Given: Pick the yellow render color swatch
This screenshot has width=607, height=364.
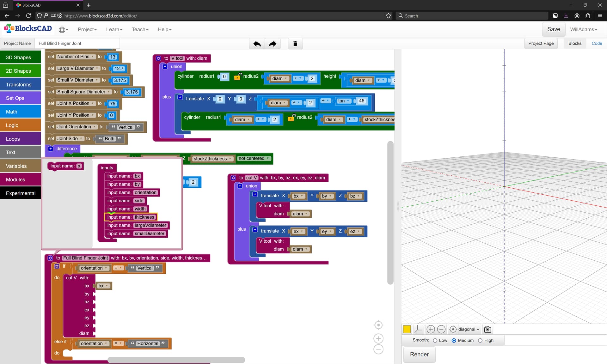Looking at the screenshot, I should click(407, 329).
